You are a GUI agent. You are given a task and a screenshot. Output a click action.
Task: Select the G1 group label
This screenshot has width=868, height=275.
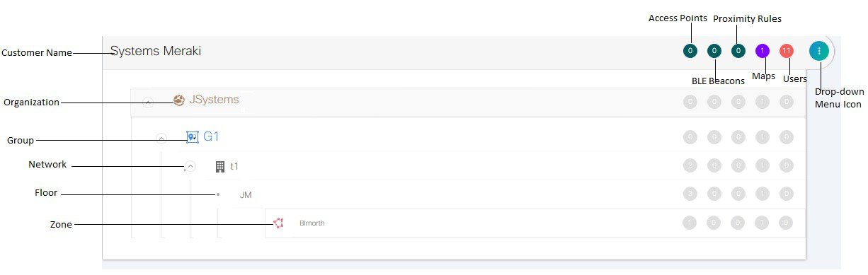tap(211, 136)
